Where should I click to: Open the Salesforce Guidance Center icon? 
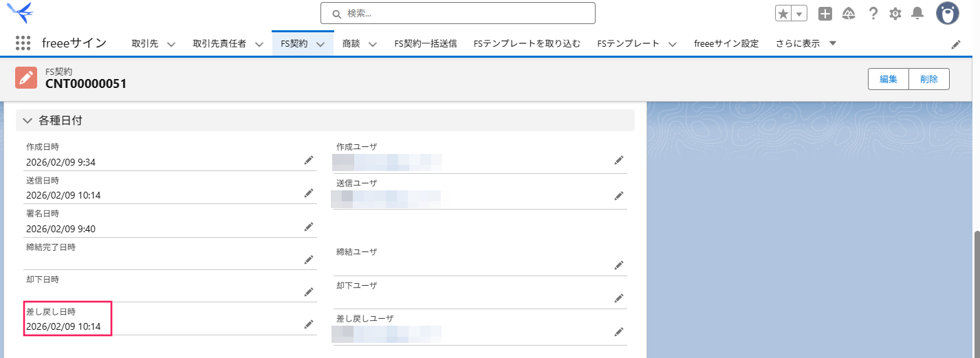(849, 14)
